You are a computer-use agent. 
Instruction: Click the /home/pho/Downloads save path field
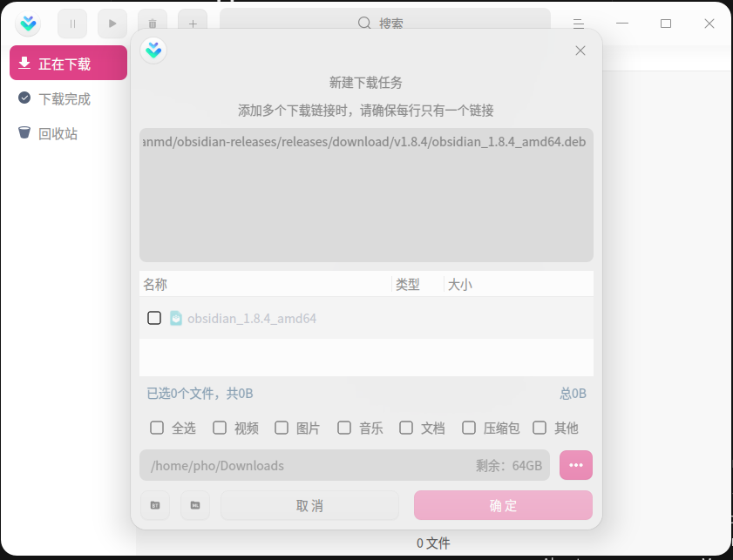click(344, 465)
